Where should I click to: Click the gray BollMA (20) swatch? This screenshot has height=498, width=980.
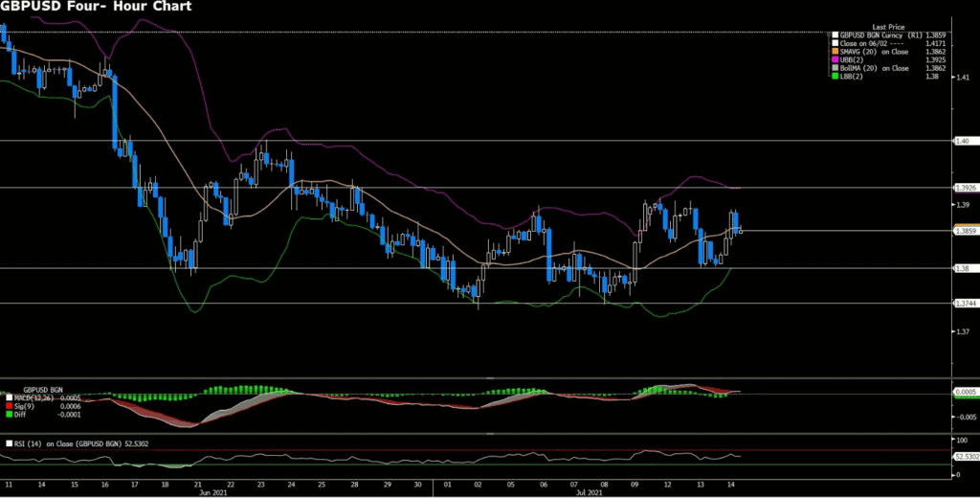point(835,68)
